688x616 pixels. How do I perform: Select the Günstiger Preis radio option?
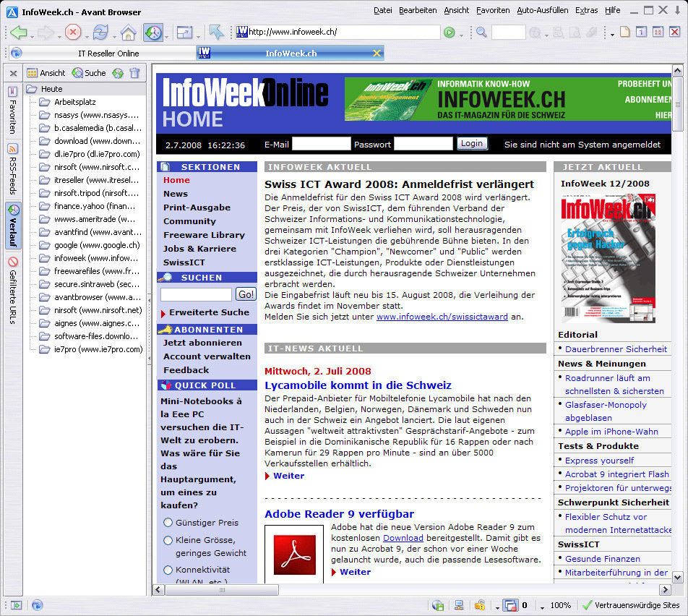click(x=168, y=523)
